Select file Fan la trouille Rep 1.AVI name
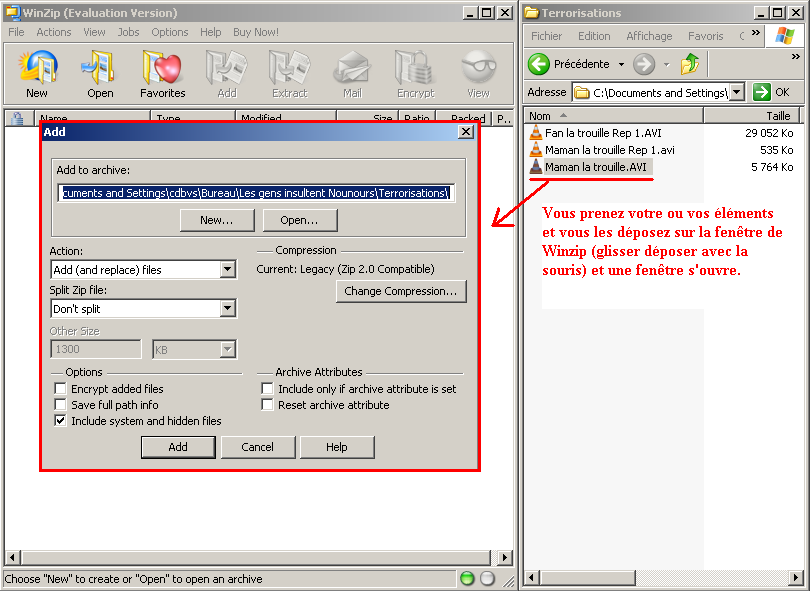The image size is (810, 591). pyautogui.click(x=603, y=133)
